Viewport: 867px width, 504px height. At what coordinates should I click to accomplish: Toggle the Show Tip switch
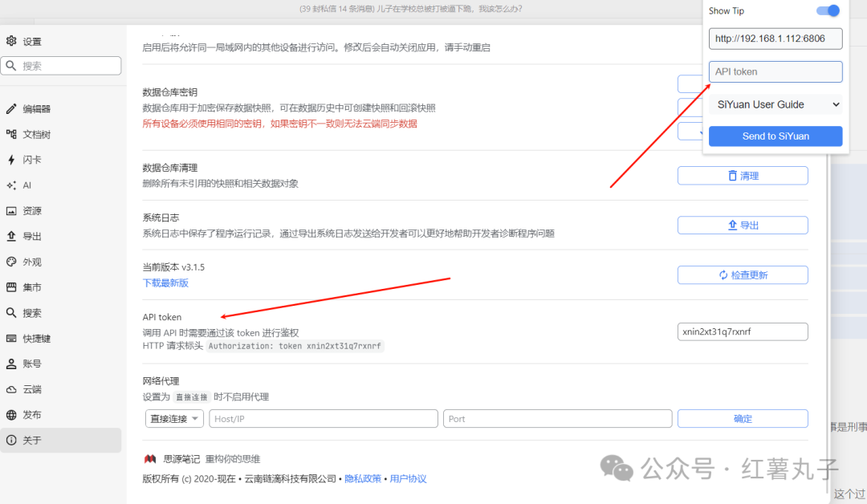pos(828,10)
